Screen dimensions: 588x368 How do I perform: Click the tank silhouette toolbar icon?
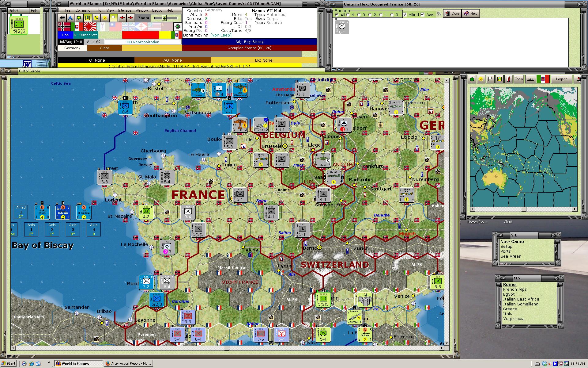pyautogui.click(x=62, y=18)
